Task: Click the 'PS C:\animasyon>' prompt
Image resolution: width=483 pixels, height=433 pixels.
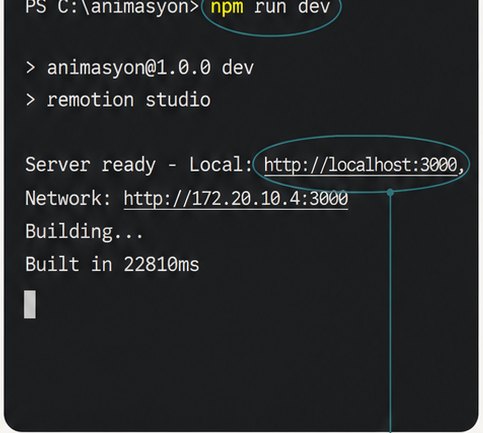Action: pos(112,7)
